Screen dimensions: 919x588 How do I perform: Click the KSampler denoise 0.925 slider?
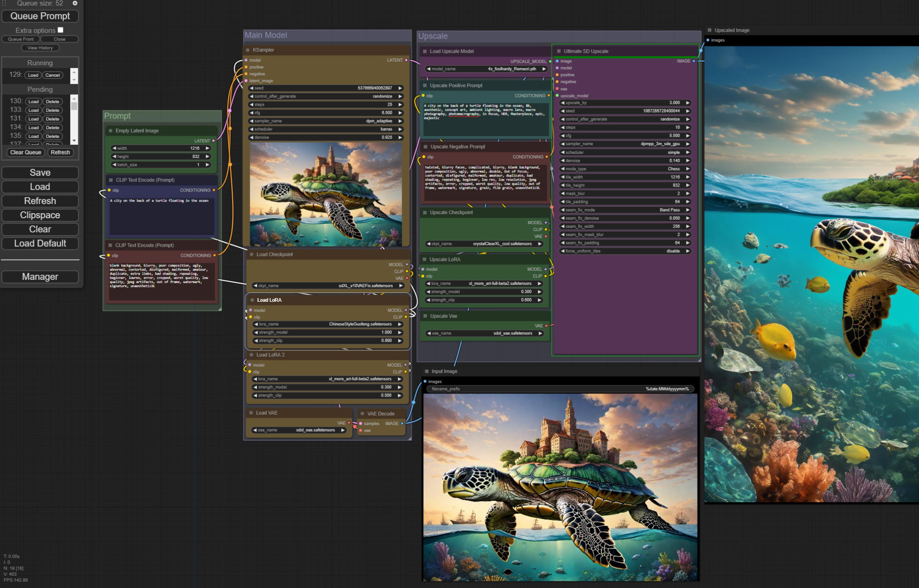tap(326, 137)
